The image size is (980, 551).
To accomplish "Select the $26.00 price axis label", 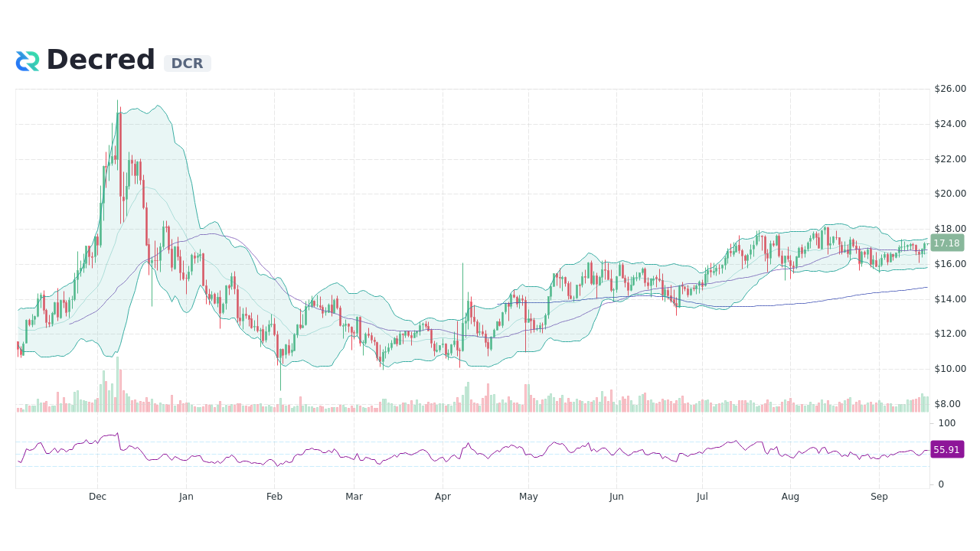I will 949,88.
